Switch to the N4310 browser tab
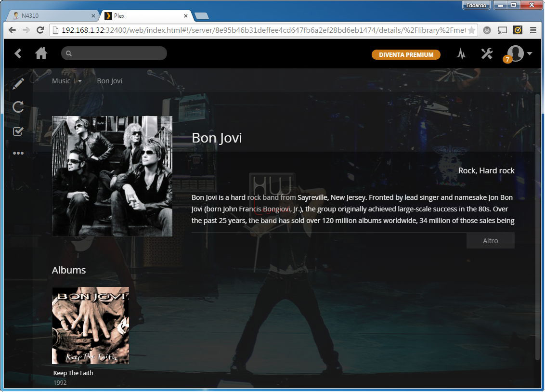 (x=52, y=15)
